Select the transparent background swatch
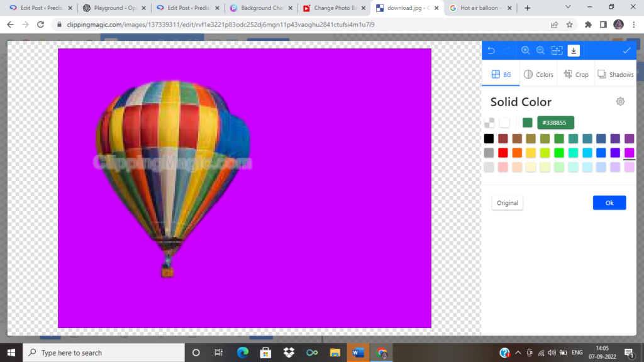The width and height of the screenshot is (644, 362). point(489,123)
